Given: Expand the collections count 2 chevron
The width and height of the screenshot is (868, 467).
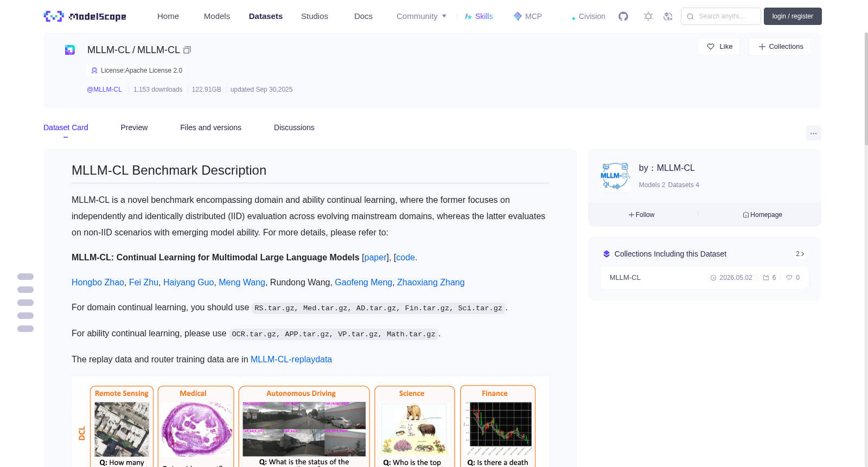Looking at the screenshot, I should [x=800, y=254].
